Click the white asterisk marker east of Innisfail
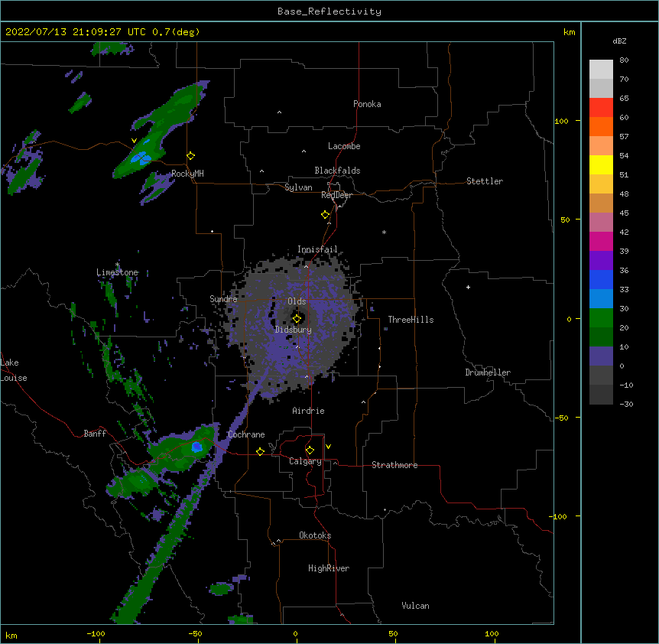Screen dimensions: 659x644 (x=384, y=232)
